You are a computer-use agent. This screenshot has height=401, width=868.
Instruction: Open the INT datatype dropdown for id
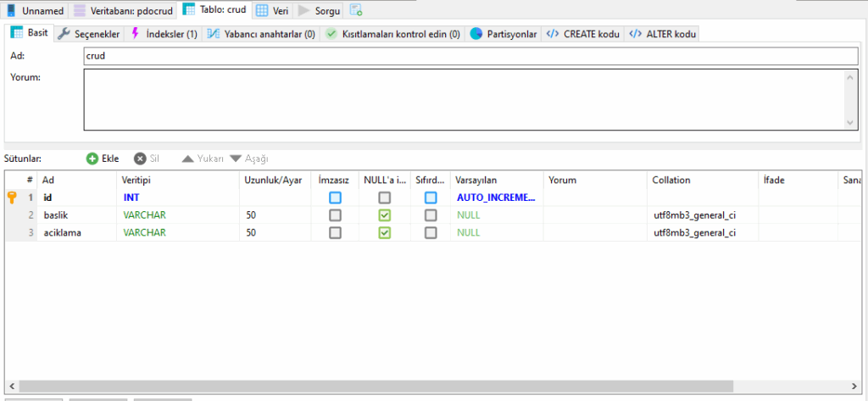click(x=177, y=198)
